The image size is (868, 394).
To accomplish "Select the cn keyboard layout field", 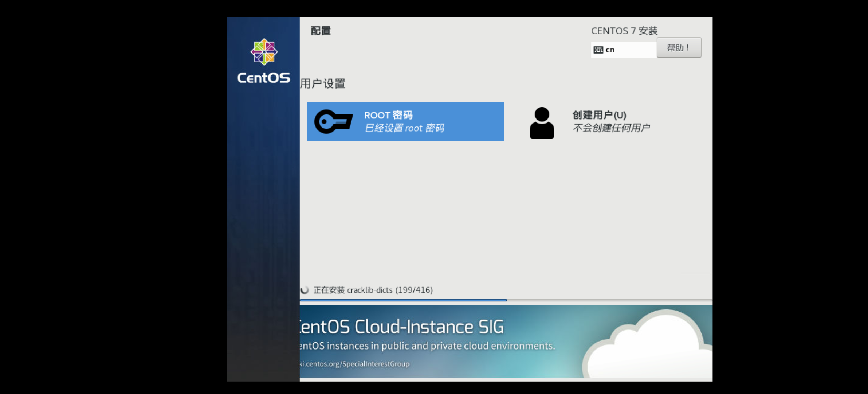I will coord(624,50).
